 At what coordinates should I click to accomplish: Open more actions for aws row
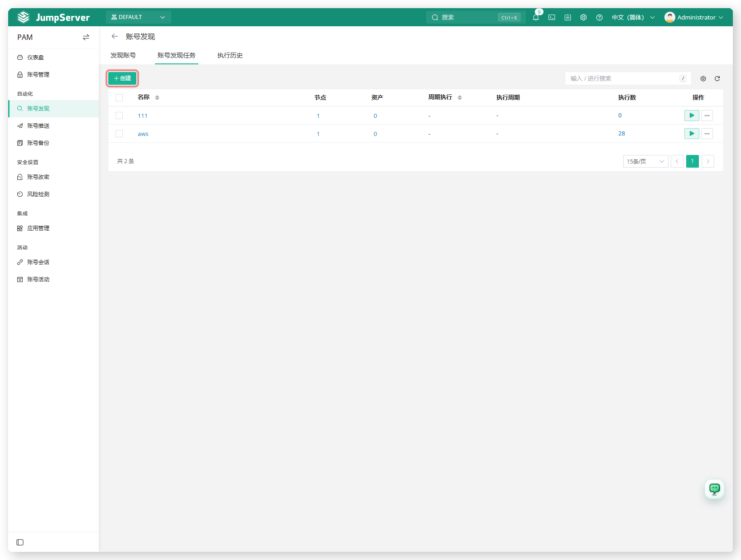(x=707, y=134)
